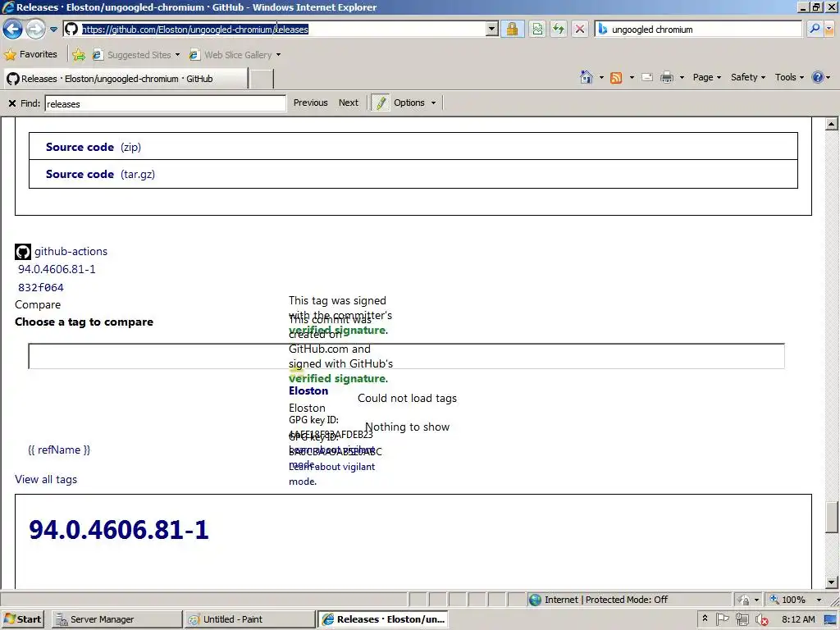Open Find bar Options dropdown

point(414,103)
